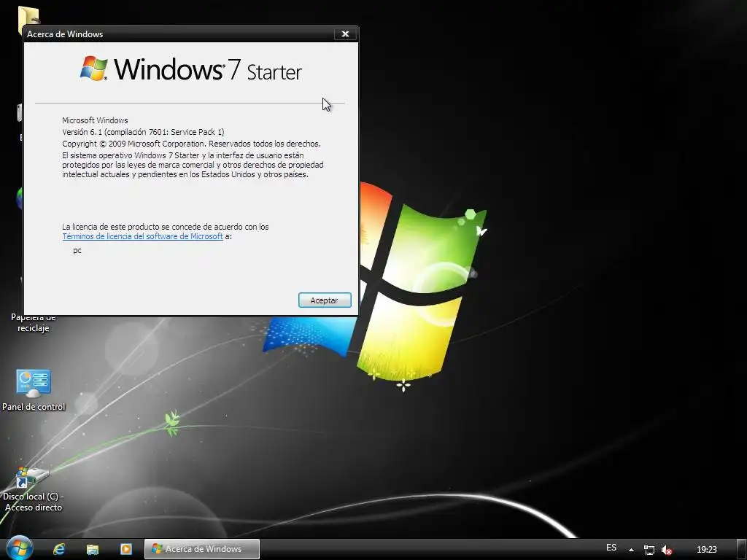747x560 pixels.
Task: Open the clock showing 19:23
Action: (x=706, y=550)
